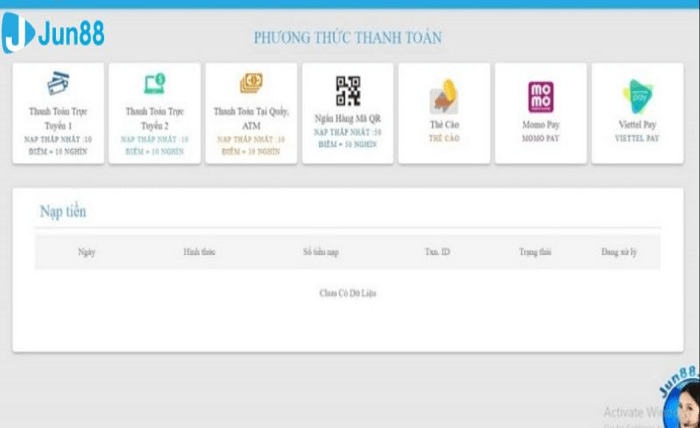This screenshot has width=700, height=428.
Task: Click the Ngân Hàng Mã QR label
Action: click(348, 118)
